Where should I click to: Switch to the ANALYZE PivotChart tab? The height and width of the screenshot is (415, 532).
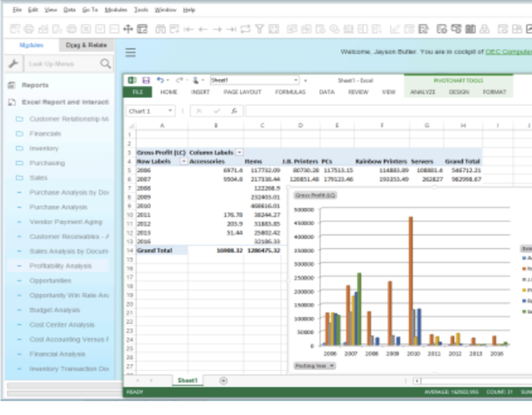(423, 92)
